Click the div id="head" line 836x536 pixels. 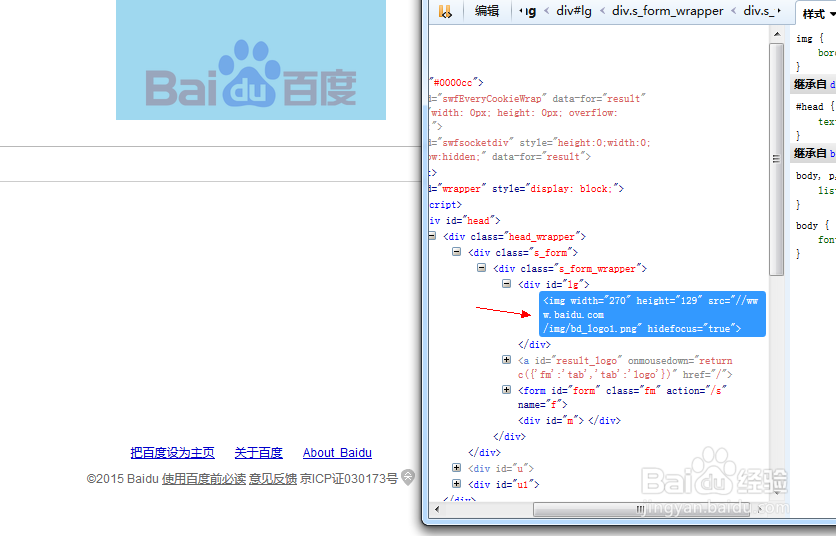point(465,220)
